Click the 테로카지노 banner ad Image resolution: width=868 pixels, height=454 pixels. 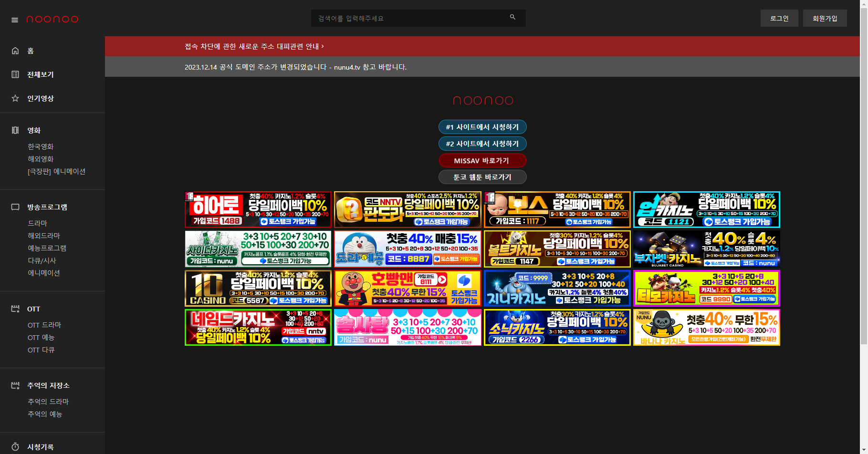coord(707,288)
